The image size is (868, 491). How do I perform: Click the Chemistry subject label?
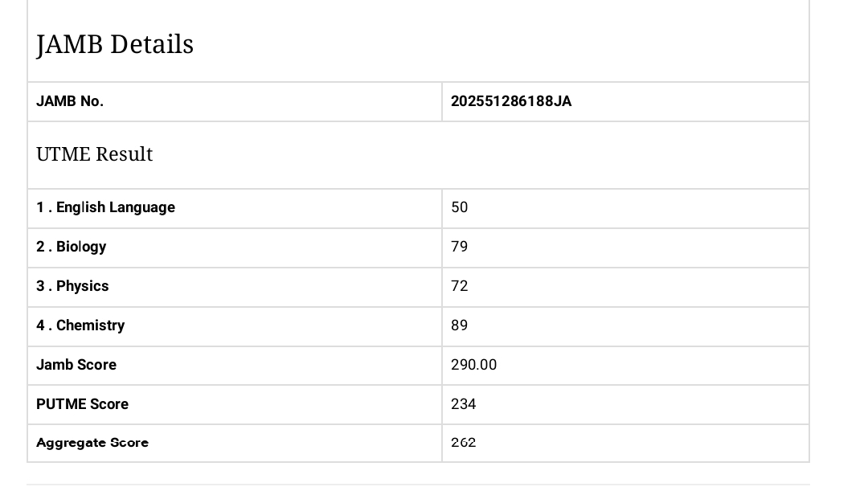(x=80, y=325)
